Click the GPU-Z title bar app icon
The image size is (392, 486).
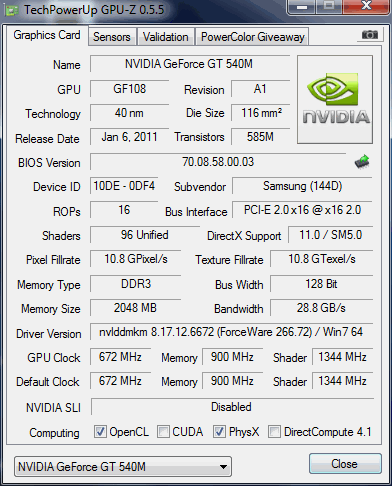(x=12, y=11)
